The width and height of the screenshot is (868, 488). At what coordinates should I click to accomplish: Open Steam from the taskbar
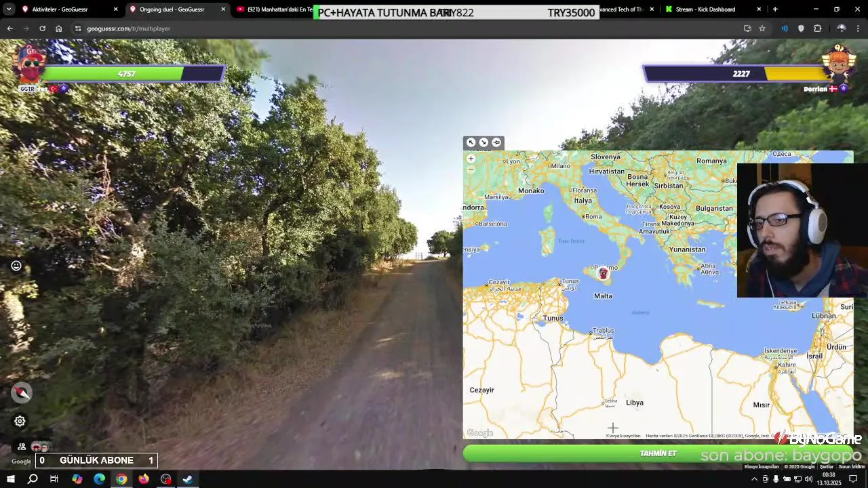[x=188, y=479]
